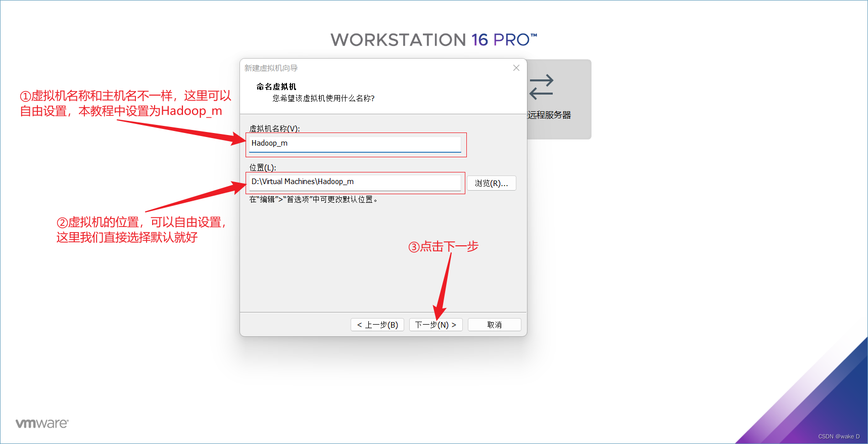Continue with 下一步(N) > button

pos(436,325)
